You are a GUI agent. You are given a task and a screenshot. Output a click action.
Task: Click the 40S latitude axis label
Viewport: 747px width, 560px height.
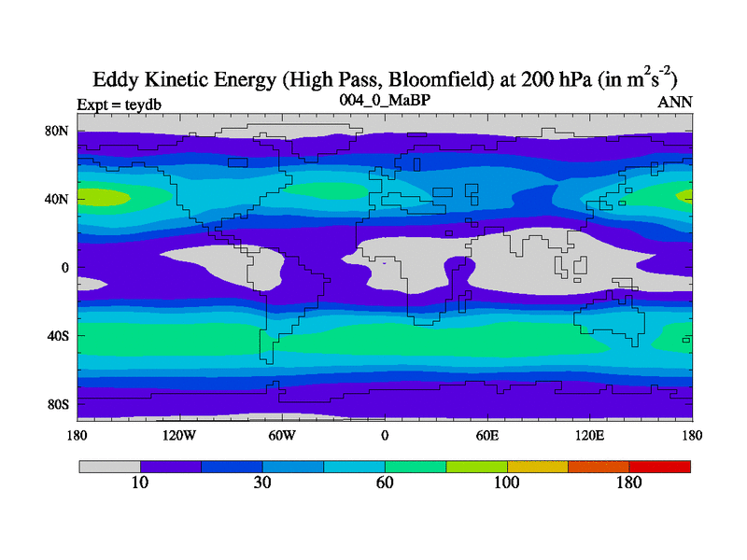tap(58, 335)
